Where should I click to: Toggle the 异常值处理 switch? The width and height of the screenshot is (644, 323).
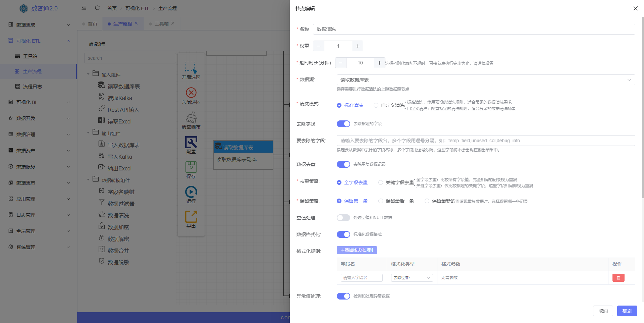coord(343,296)
